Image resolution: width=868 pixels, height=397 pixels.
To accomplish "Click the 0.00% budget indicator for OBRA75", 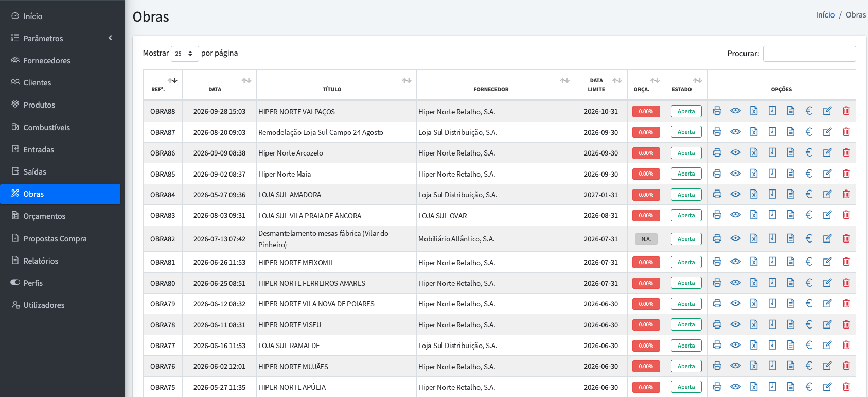I will tap(646, 387).
